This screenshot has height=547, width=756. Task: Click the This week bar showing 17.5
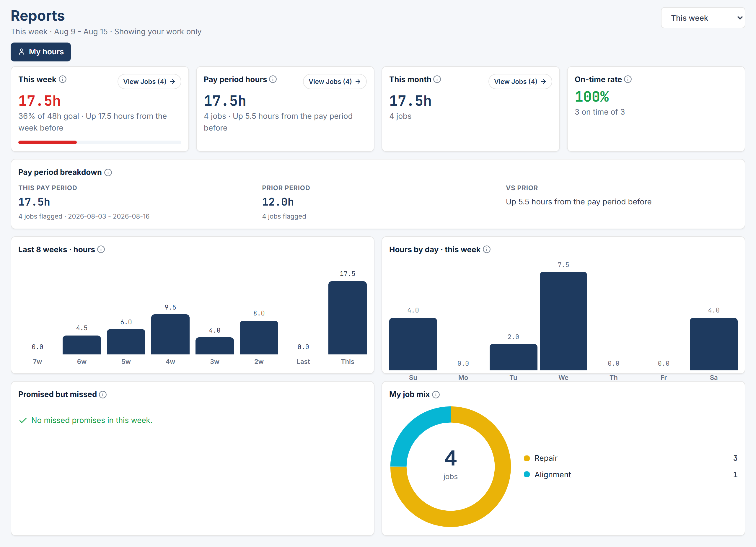coord(347,318)
